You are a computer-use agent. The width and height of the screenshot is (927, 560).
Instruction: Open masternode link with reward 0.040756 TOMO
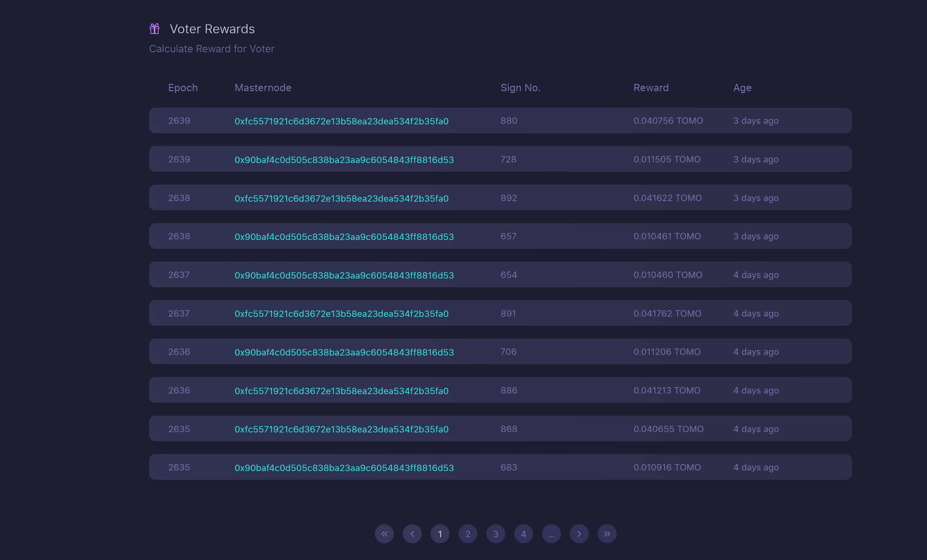click(x=341, y=121)
